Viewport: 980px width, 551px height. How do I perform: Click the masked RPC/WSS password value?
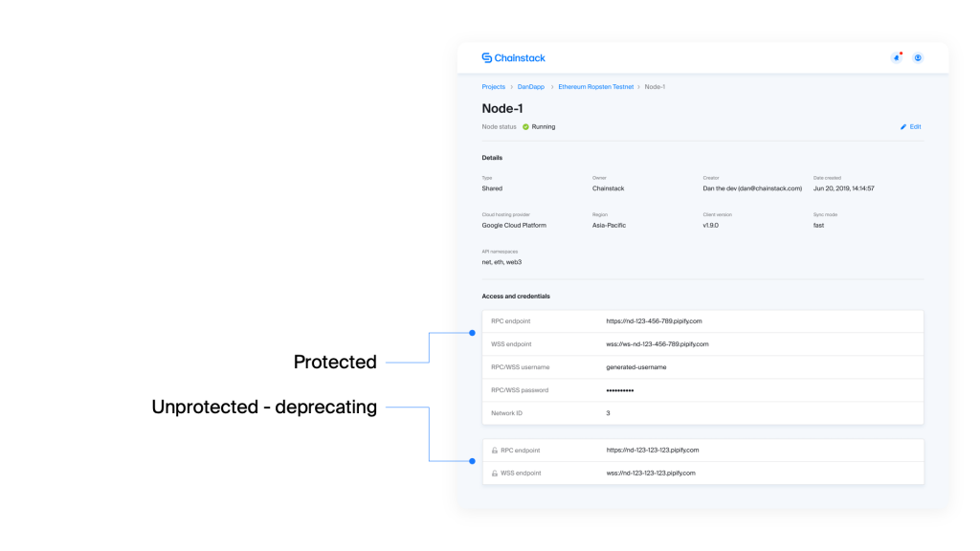619,390
